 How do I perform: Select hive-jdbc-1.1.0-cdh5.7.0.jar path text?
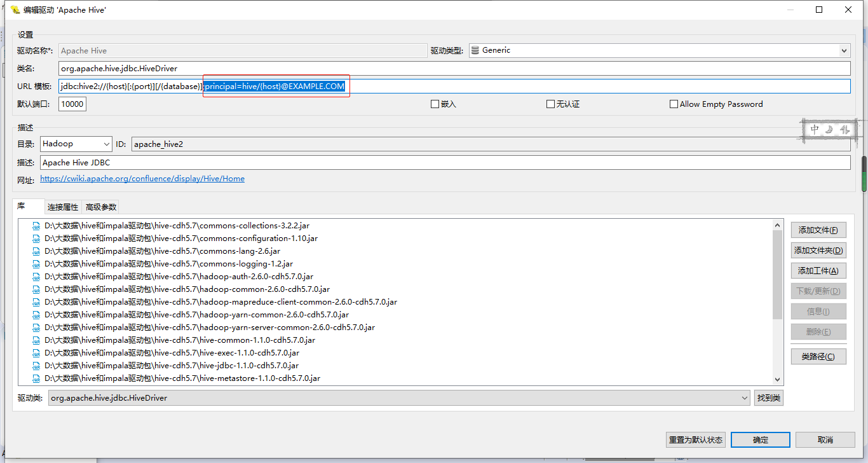click(172, 366)
